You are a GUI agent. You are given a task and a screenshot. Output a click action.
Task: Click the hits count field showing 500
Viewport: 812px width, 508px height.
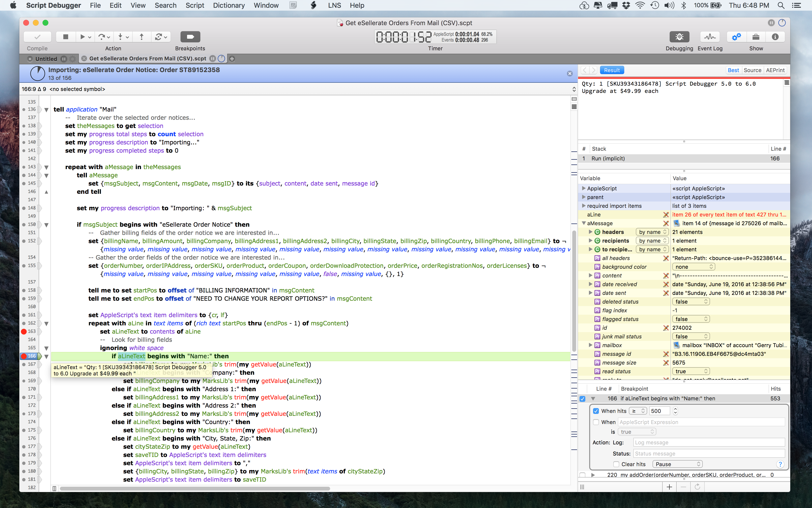[x=660, y=411]
